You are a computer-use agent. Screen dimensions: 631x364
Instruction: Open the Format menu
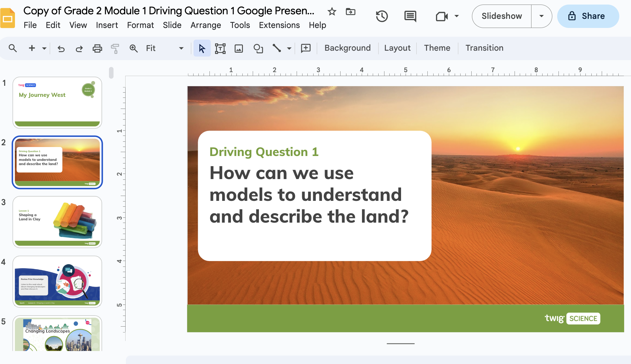141,25
